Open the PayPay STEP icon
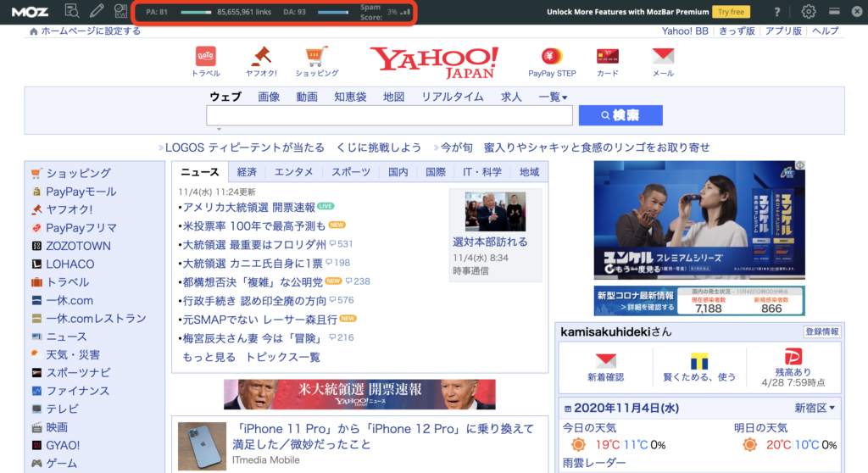This screenshot has width=868, height=473. click(x=551, y=56)
